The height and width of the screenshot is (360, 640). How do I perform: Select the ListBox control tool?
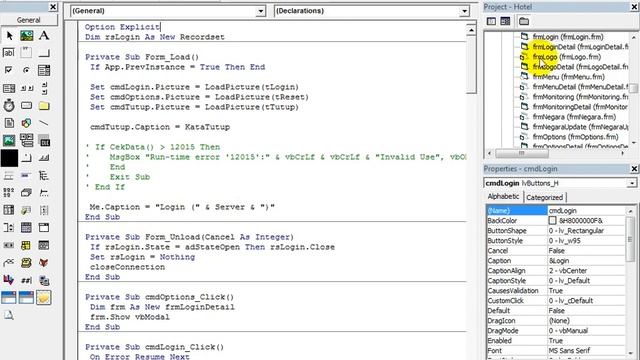[9, 88]
